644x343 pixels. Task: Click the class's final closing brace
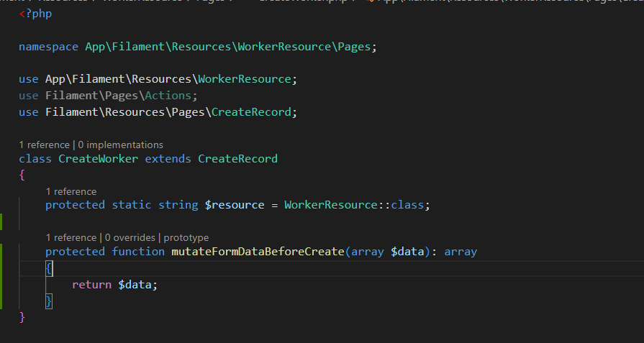[22, 316]
